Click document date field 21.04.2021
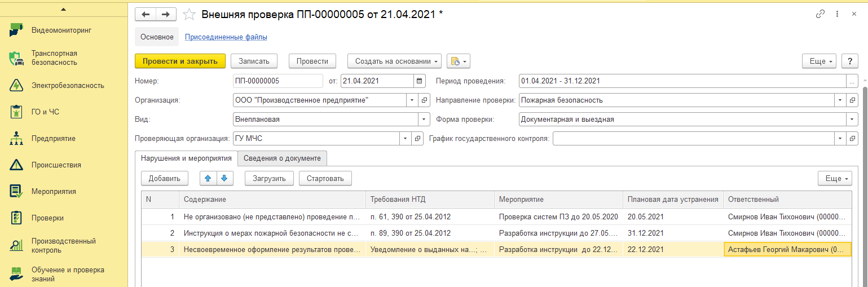Screen dimensions: 868x287 click(x=377, y=81)
